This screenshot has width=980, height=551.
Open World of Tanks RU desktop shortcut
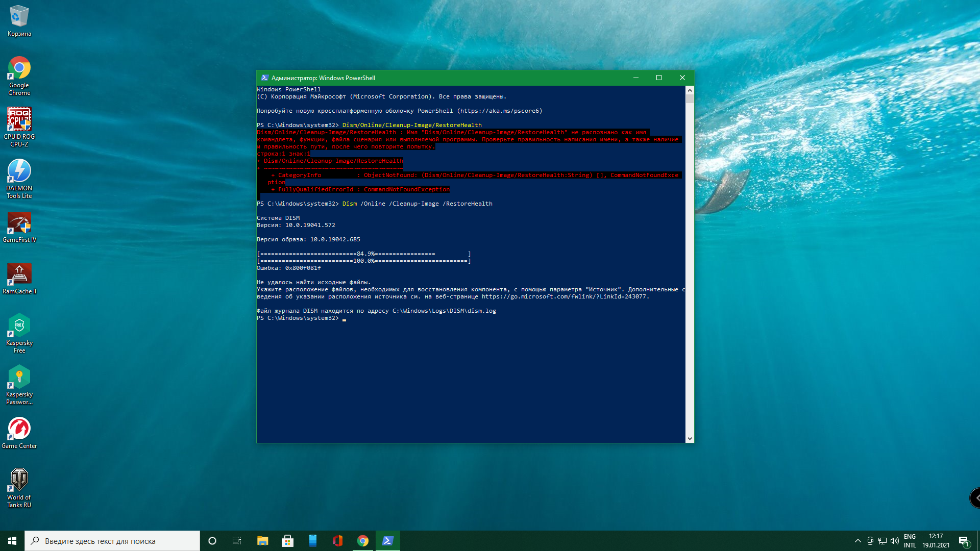coord(19,488)
